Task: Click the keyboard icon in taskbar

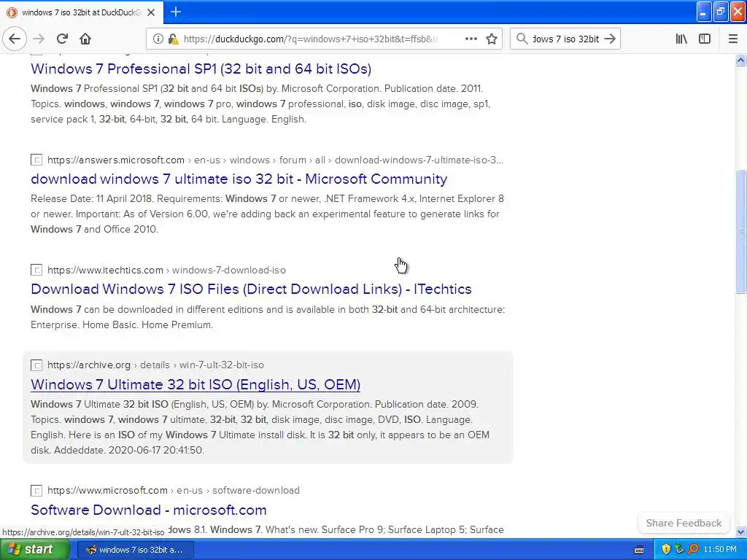Action: click(x=639, y=550)
